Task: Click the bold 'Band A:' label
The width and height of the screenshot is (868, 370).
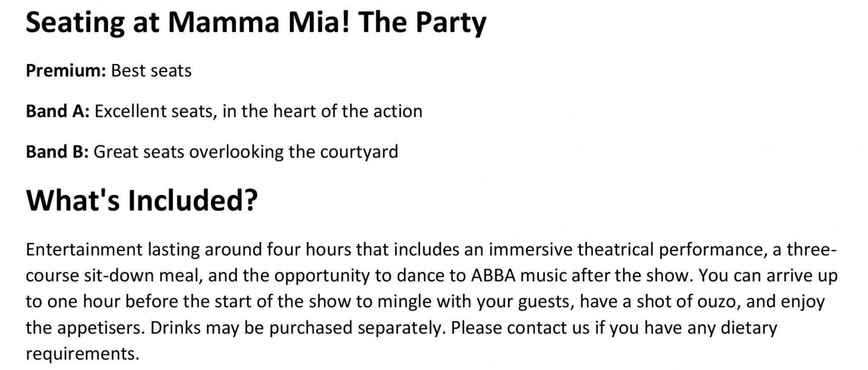Action: [57, 111]
